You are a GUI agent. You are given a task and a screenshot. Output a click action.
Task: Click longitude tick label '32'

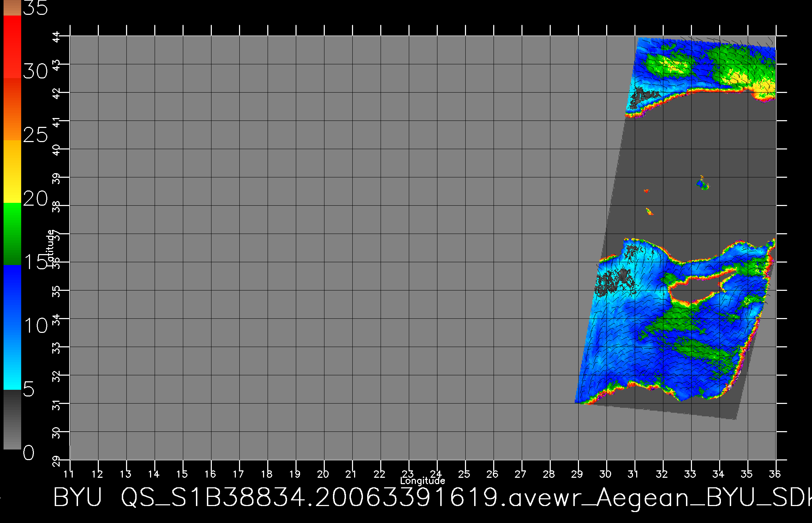coord(662,474)
